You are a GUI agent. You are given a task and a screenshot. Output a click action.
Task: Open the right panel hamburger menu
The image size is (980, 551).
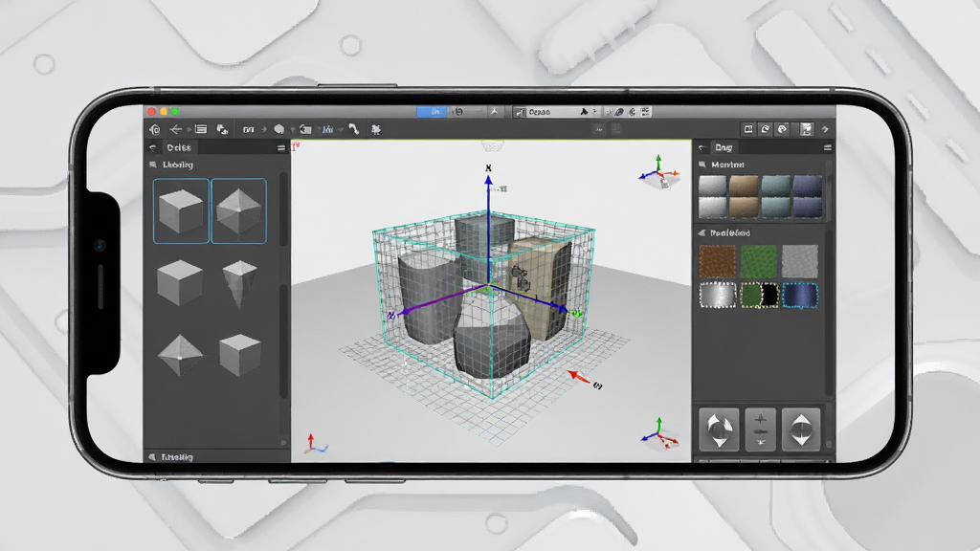click(828, 147)
